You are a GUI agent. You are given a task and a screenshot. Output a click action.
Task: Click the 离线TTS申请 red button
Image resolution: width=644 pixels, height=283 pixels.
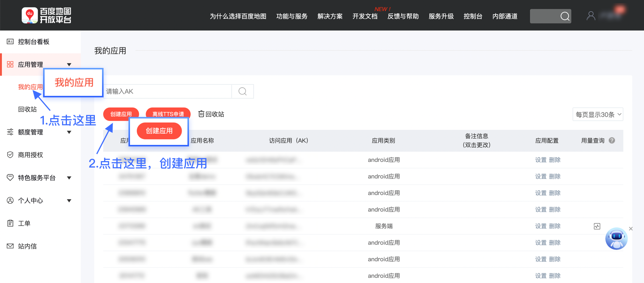tap(168, 114)
